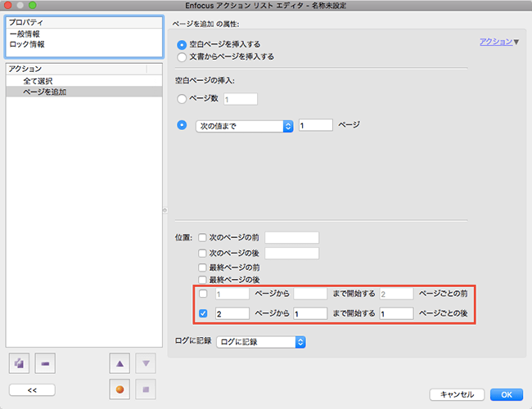The height and width of the screenshot is (409, 532).
Task: Enable 最終ページの後 checkbox
Action: coord(202,280)
